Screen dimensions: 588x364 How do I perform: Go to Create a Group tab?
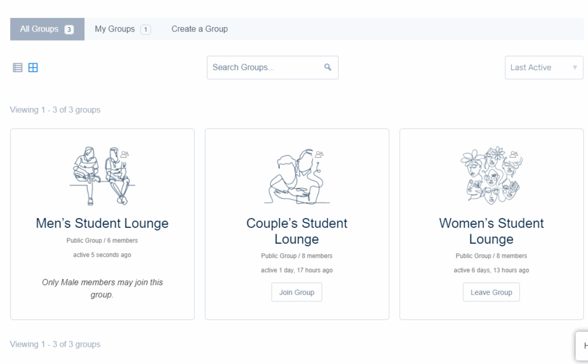tap(199, 29)
